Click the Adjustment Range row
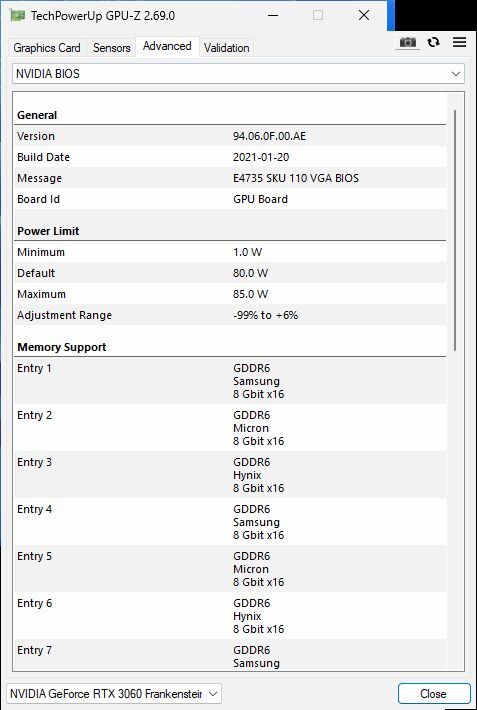 coord(230,315)
